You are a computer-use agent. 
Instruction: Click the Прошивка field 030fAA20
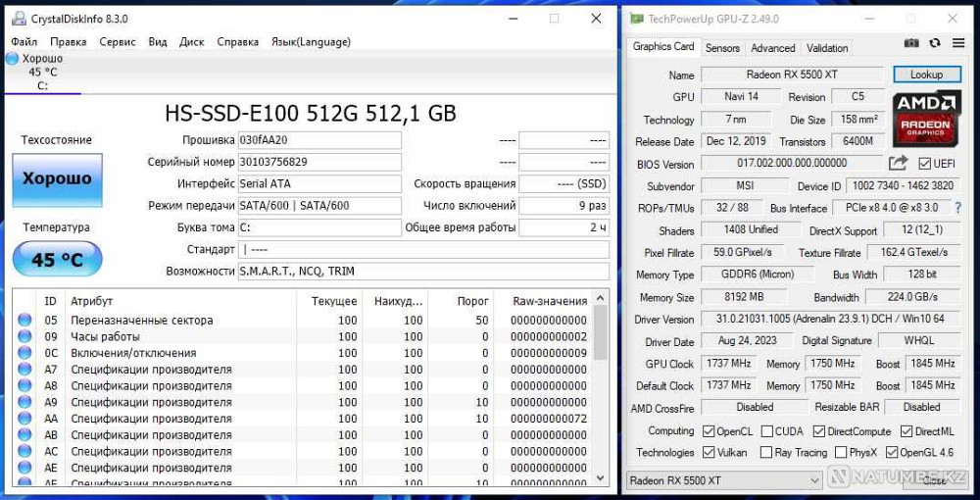319,140
